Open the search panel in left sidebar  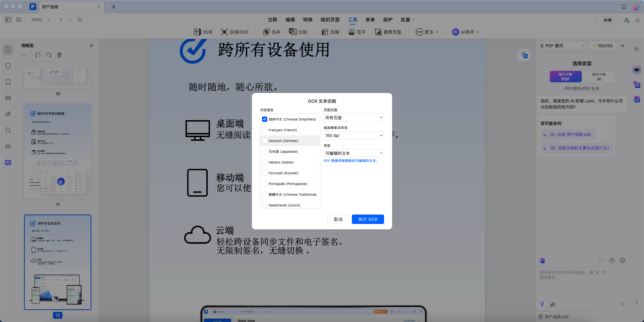point(8,130)
